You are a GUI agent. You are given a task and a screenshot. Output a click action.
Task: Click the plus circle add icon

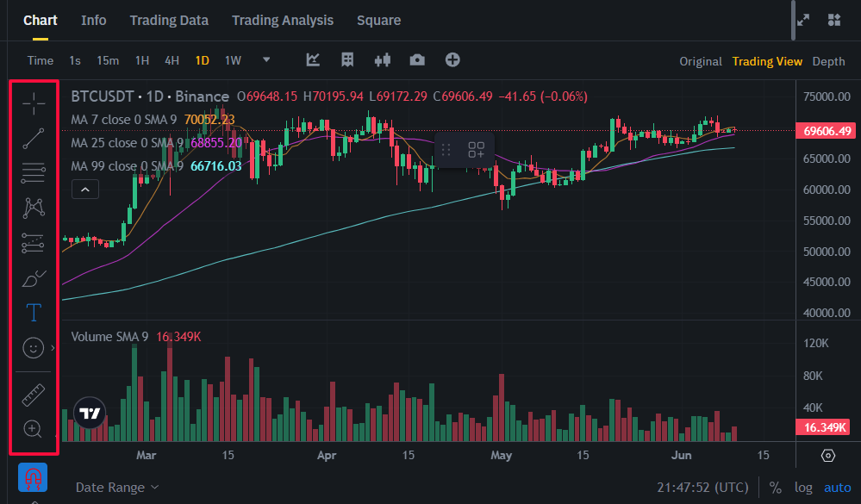click(452, 59)
